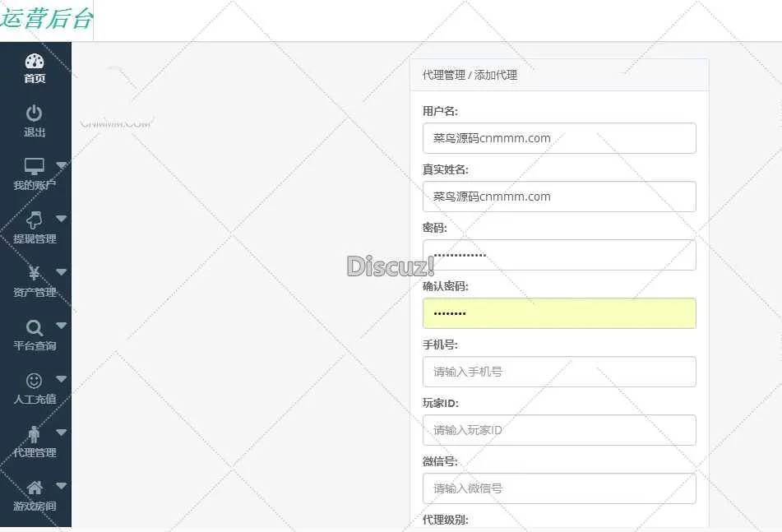
Task: Expand the 资产管理 dropdown arrow
Action: coord(62,272)
